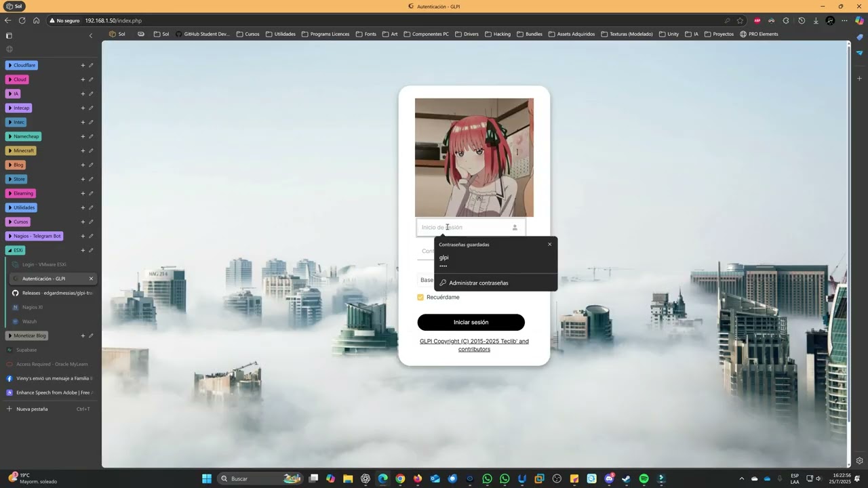Open Steam from the taskbar
This screenshot has height=488, width=868.
pyautogui.click(x=626, y=479)
